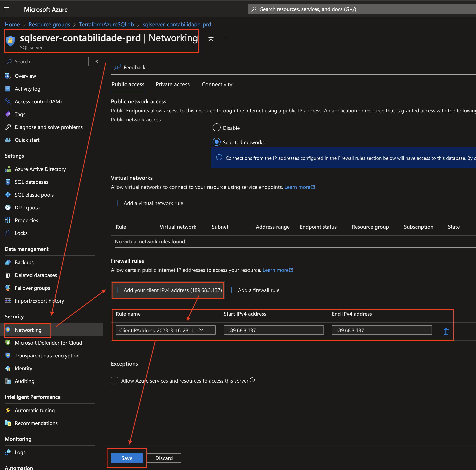Click the Save button

[x=127, y=458]
